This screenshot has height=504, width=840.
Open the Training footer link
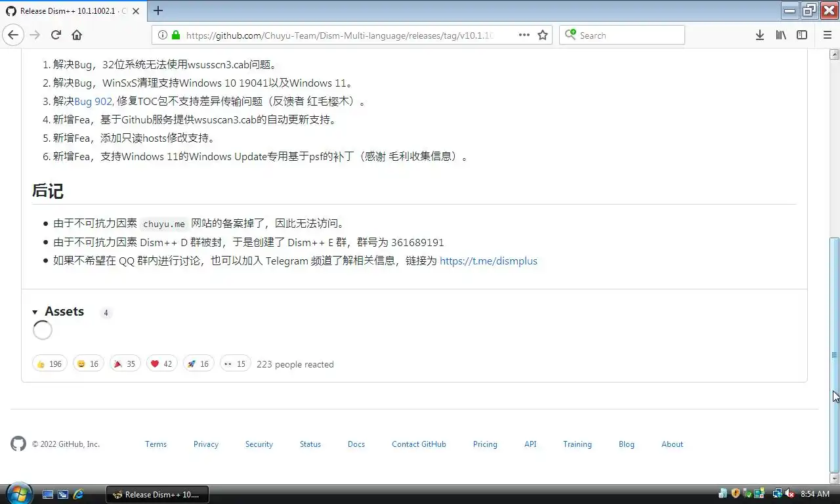pos(577,444)
